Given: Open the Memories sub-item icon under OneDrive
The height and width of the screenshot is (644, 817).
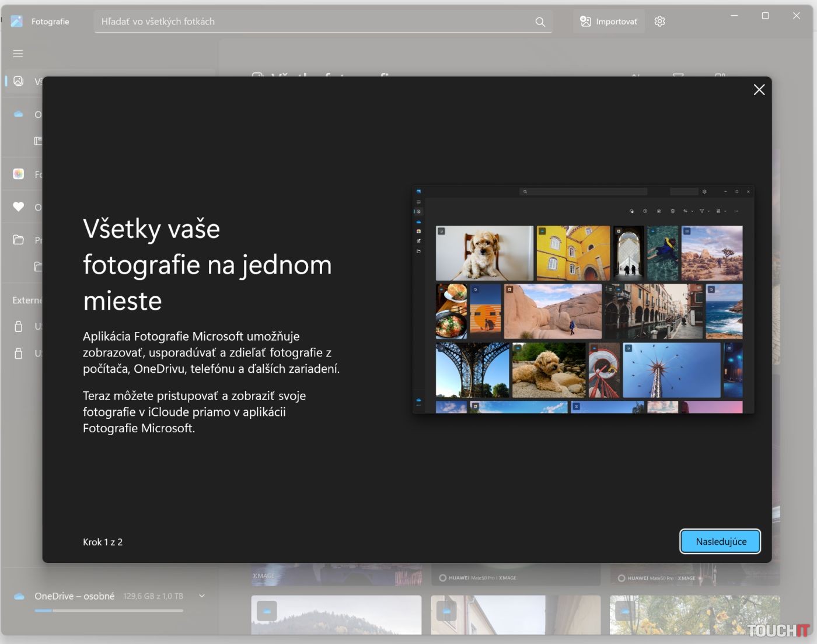Looking at the screenshot, I should tap(38, 141).
